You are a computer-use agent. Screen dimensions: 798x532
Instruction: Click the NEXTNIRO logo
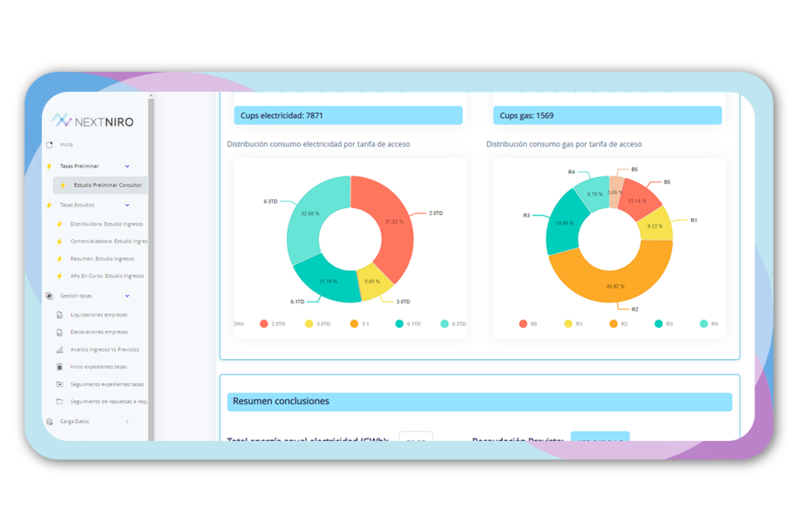pyautogui.click(x=93, y=121)
